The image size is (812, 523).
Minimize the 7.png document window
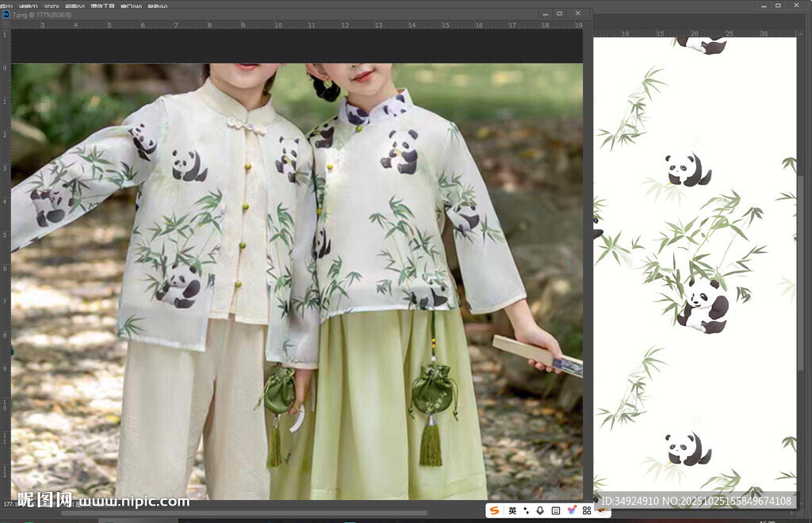(x=544, y=13)
